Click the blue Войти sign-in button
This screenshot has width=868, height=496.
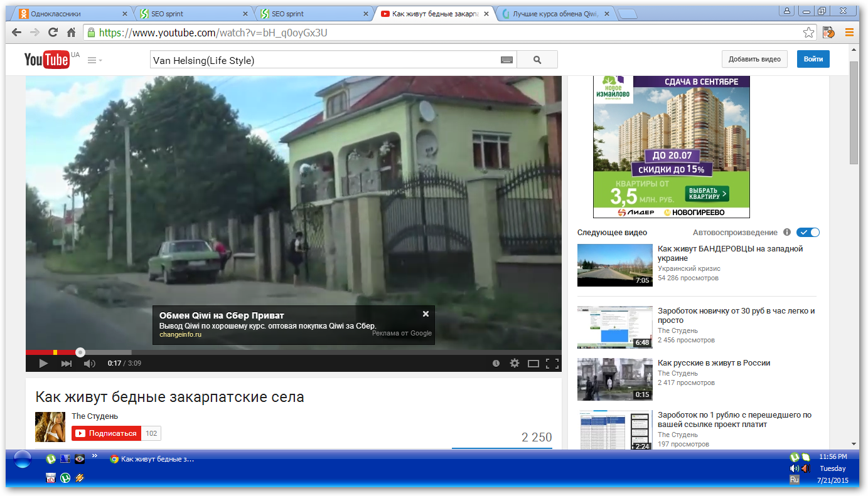(813, 60)
